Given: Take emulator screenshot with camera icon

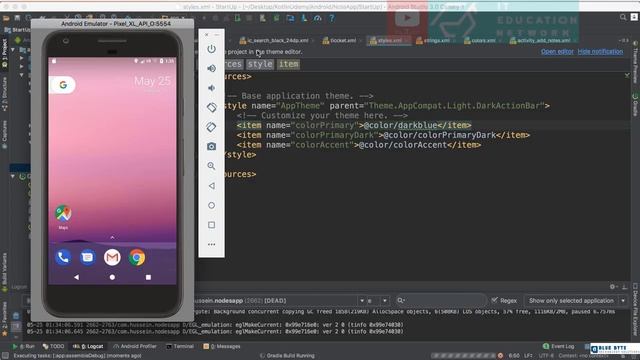Looking at the screenshot, I should pos(211,147).
